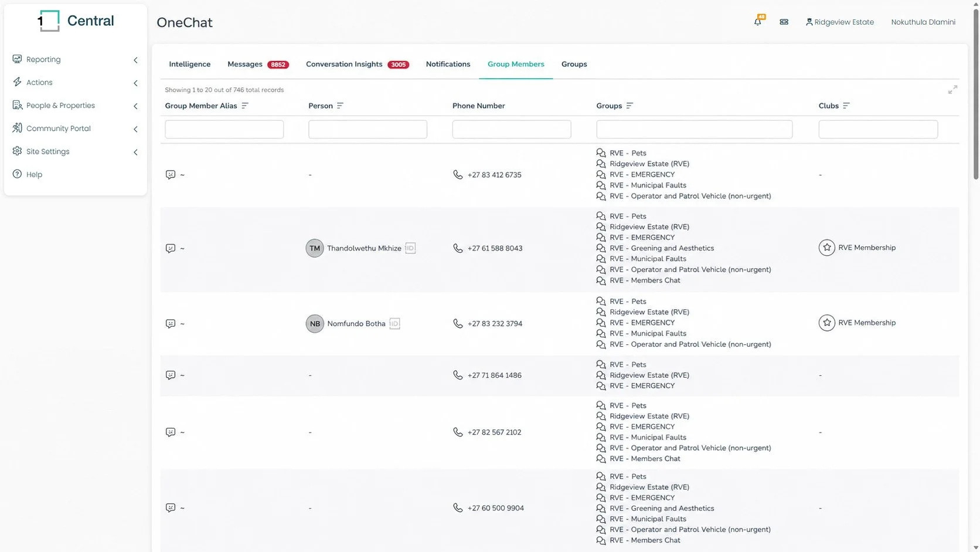The width and height of the screenshot is (980, 552).
Task: Click the red 8852 Messages badge
Action: click(278, 65)
